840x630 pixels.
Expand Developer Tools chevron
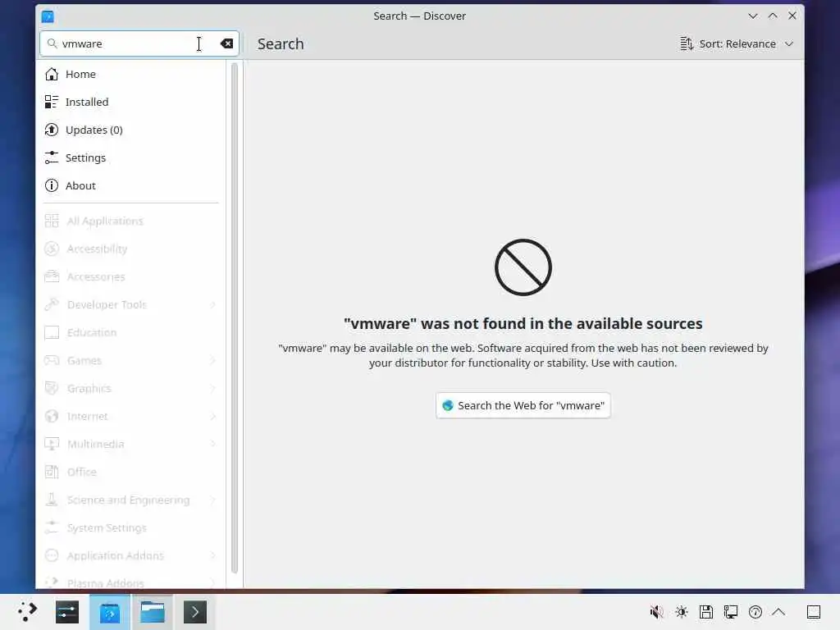[213, 304]
